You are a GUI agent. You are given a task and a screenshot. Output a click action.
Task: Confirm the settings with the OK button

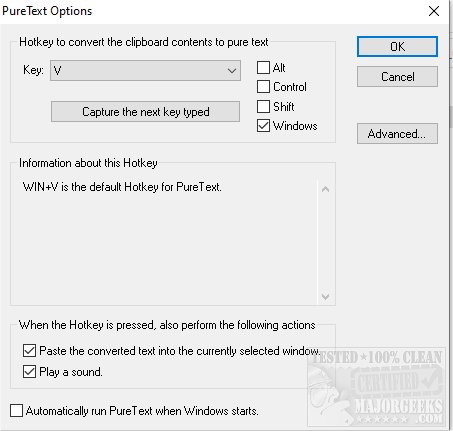[x=397, y=46]
